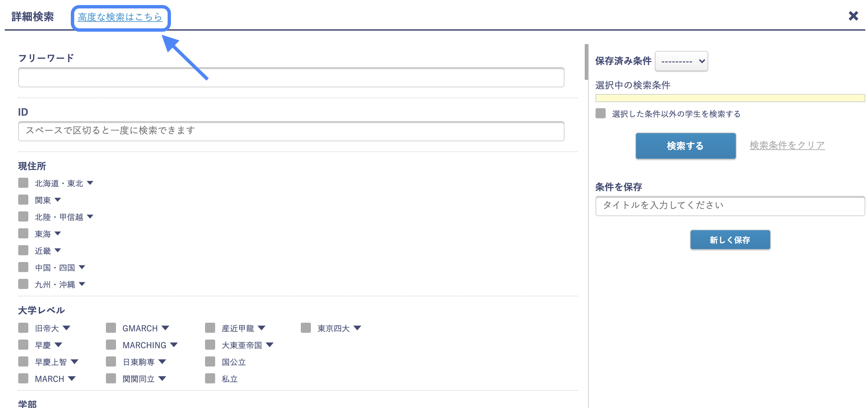Image resolution: width=868 pixels, height=408 pixels.
Task: Expand the 近畿 region arrow
Action: (58, 250)
